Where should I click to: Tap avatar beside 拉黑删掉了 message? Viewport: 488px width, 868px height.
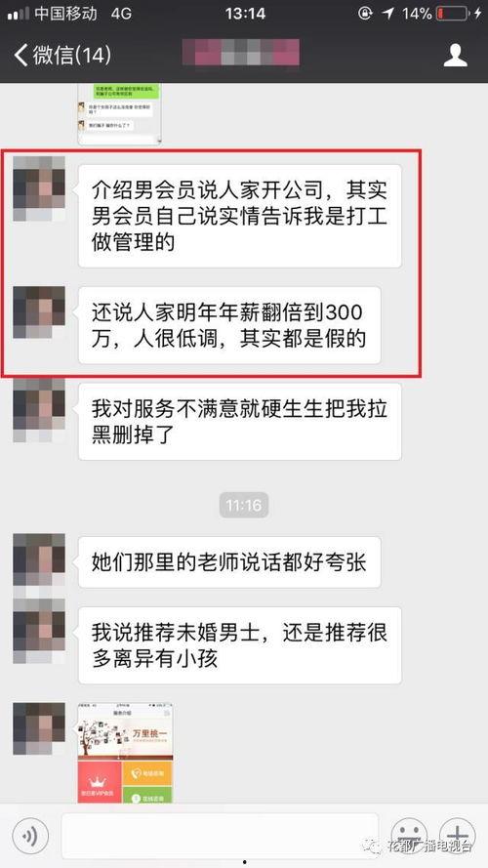[x=39, y=410]
